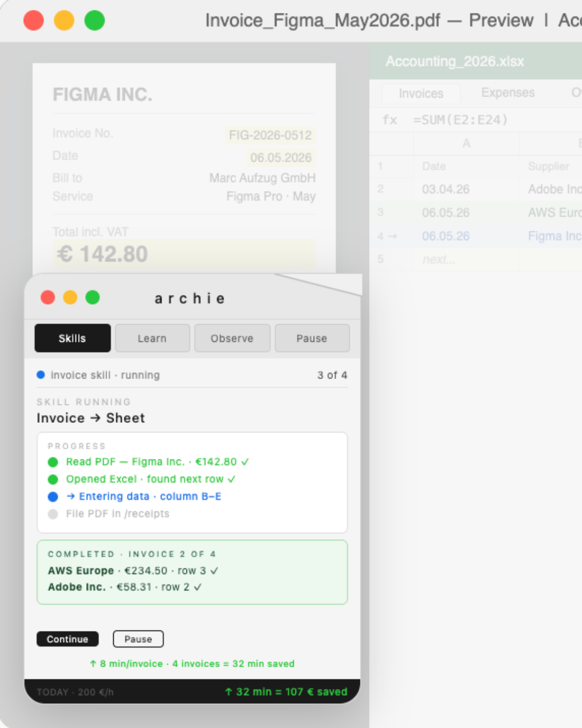Minimize the archie window with yellow button

pyautogui.click(x=70, y=297)
